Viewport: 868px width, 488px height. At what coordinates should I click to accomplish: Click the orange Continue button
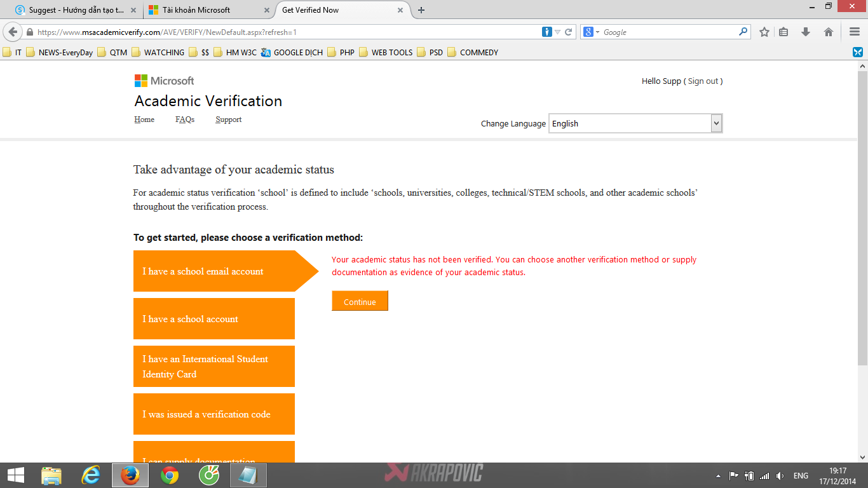(360, 301)
